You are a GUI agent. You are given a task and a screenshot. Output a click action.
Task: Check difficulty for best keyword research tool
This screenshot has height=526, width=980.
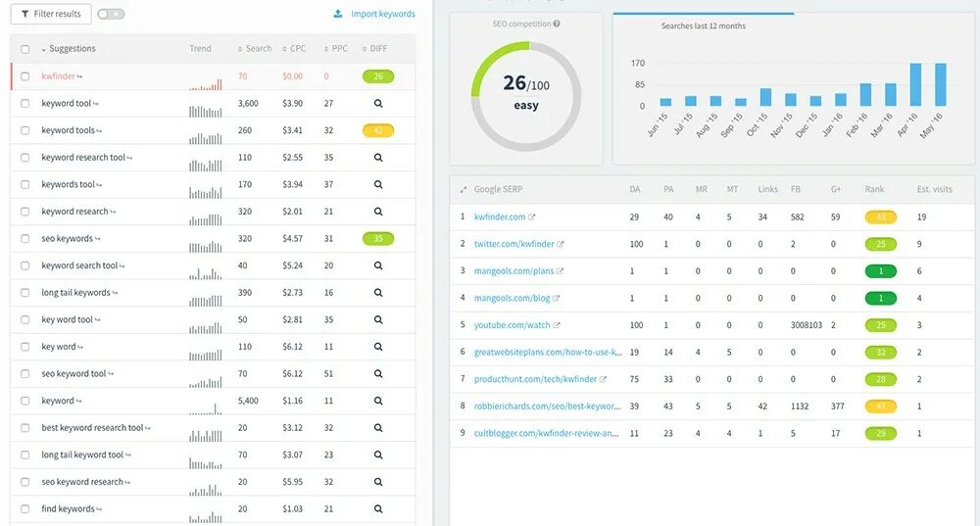(378, 428)
